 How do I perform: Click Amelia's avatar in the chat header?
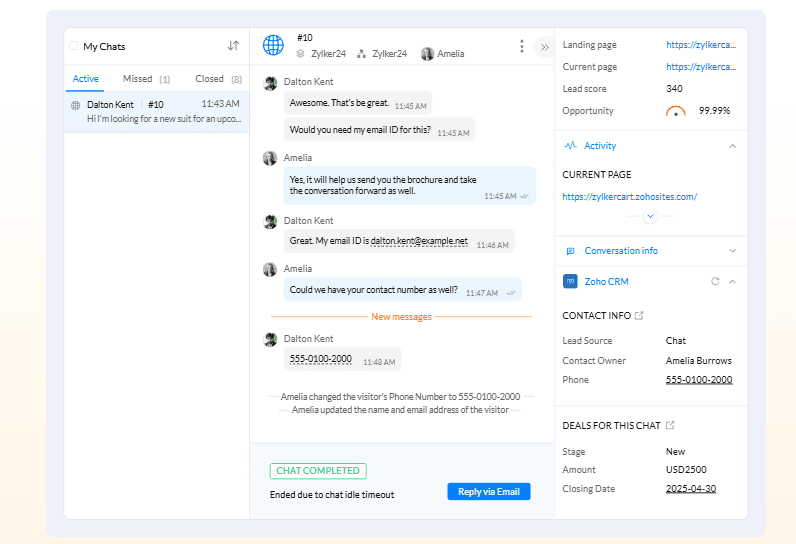click(x=427, y=53)
